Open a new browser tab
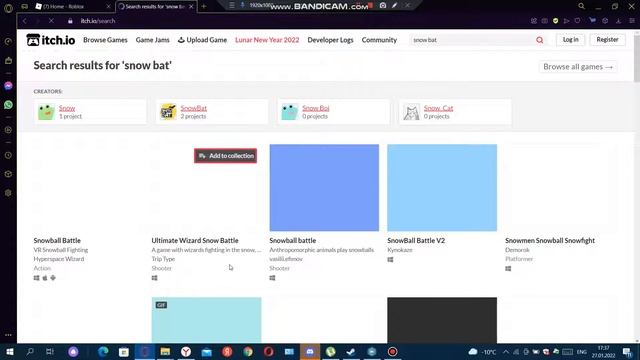 coord(204,6)
